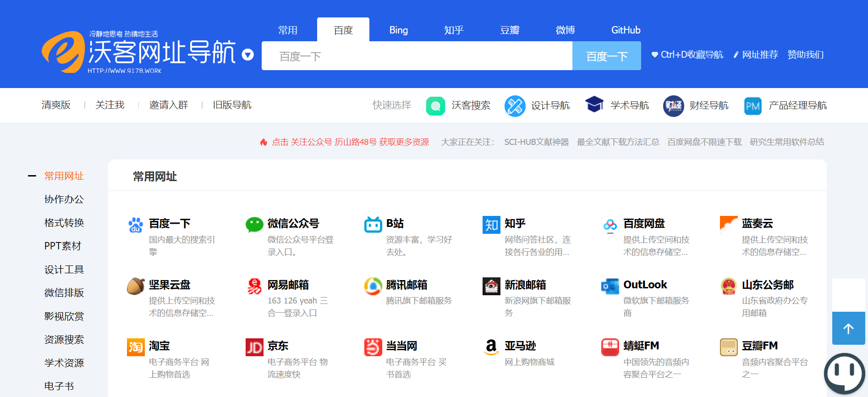The width and height of the screenshot is (868, 397).
Task: Choose the 豆瓣 search tab
Action: pyautogui.click(x=510, y=30)
